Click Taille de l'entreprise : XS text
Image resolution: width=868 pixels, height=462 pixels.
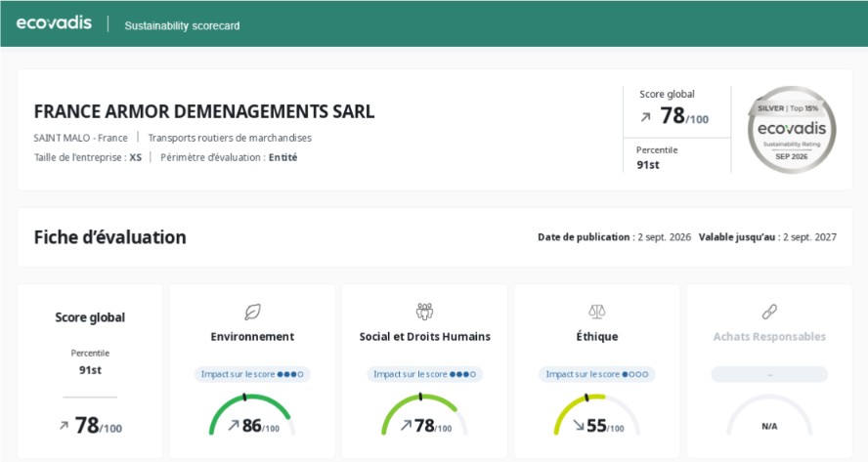[88, 157]
